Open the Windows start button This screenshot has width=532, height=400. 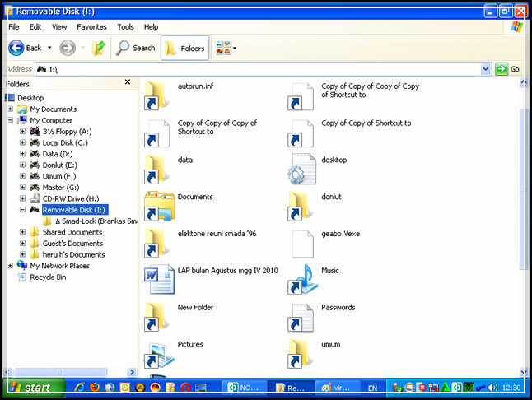(35, 387)
